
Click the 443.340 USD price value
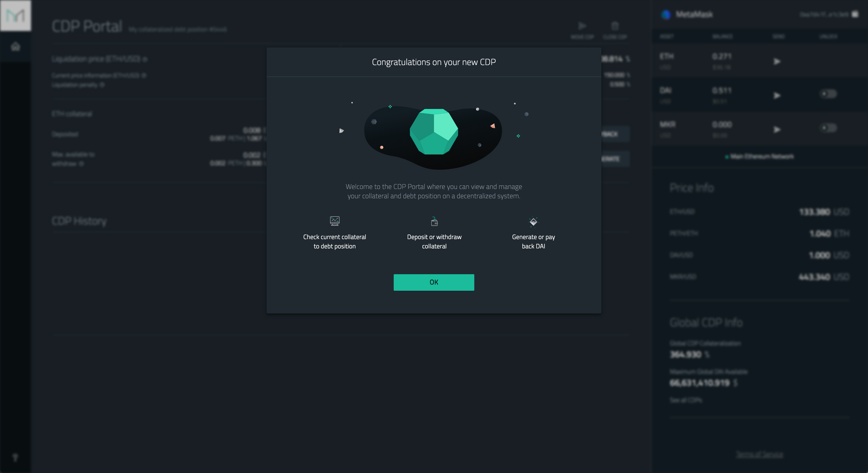824,277
